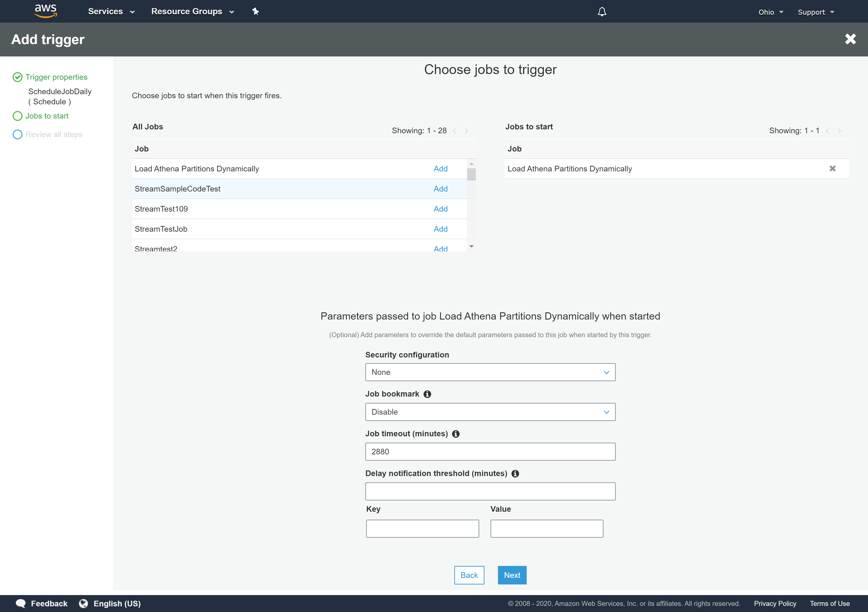Viewport: 868px width, 612px height.
Task: Open the Ohio region dropdown
Action: [771, 12]
